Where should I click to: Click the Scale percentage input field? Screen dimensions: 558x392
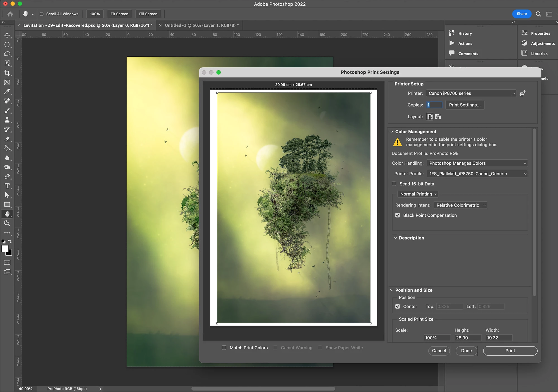[x=437, y=338]
